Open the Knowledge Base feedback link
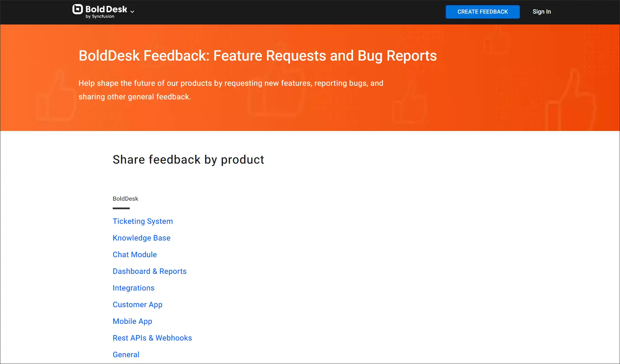Image resolution: width=620 pixels, height=364 pixels. [x=141, y=238]
